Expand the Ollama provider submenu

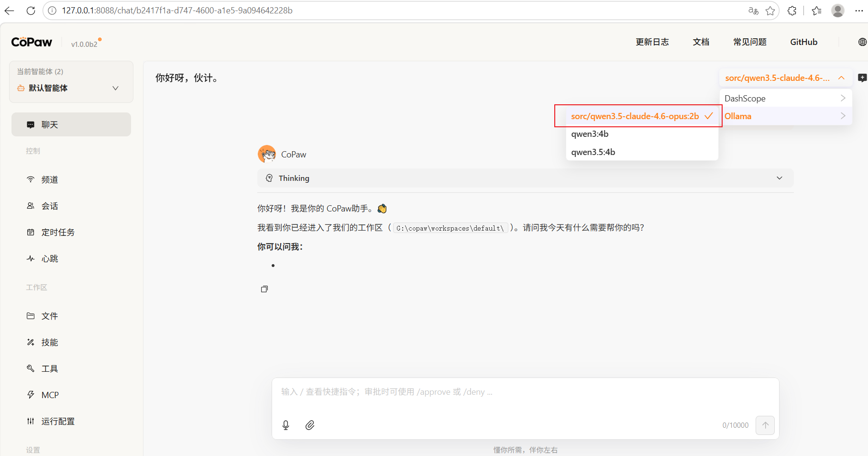coord(786,116)
